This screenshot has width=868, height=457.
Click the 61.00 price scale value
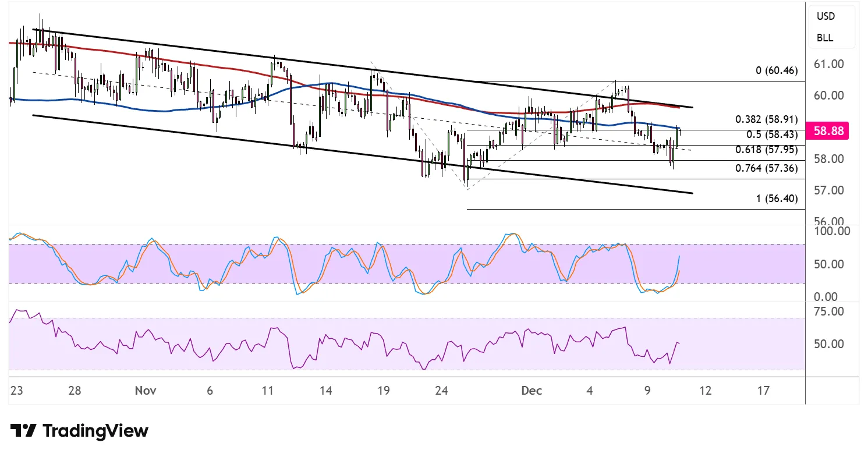point(830,64)
